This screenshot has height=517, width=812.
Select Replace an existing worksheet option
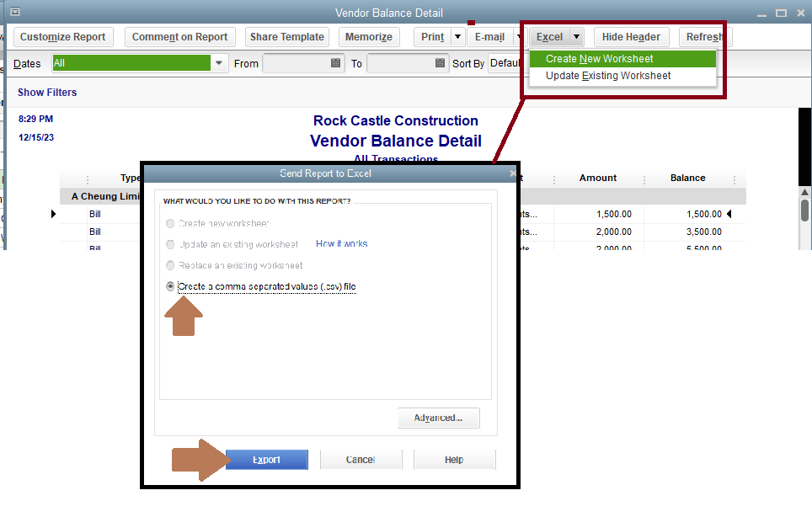point(170,265)
